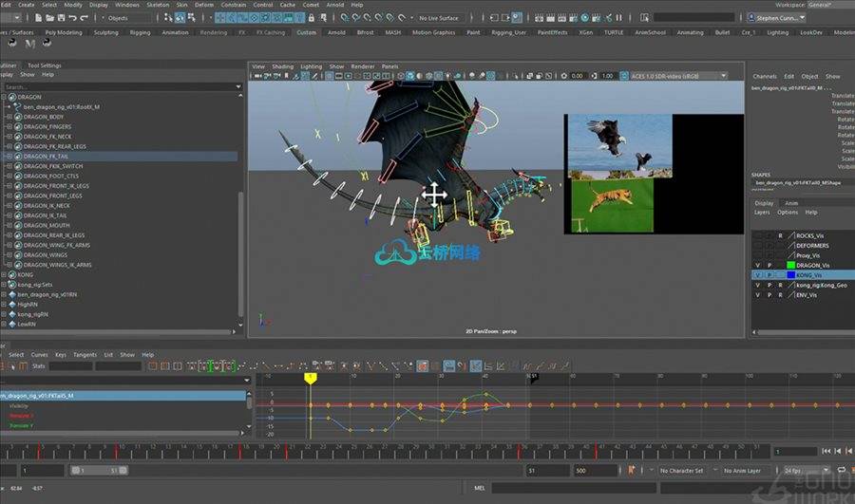855x504 pixels.
Task: Click step back one frame button
Action: point(838,451)
